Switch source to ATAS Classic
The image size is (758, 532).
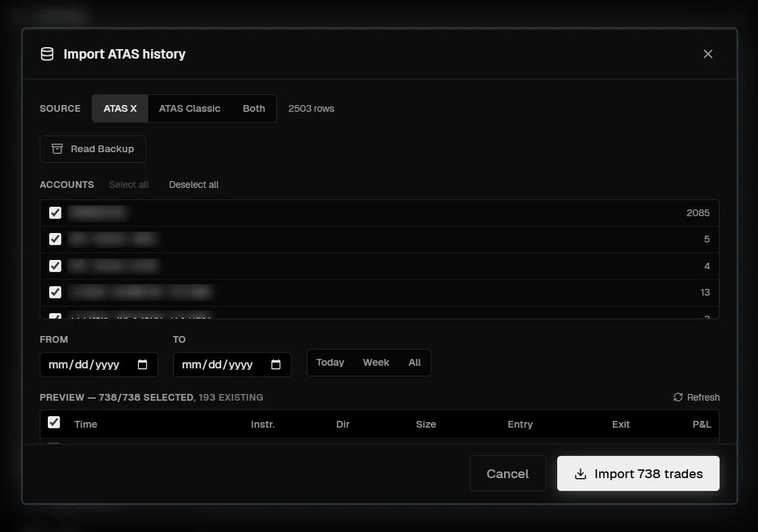(189, 108)
